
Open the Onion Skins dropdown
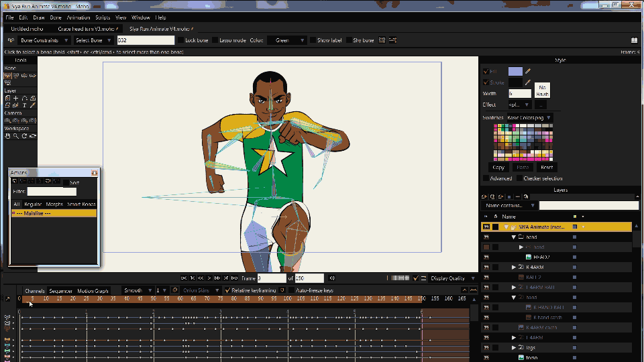pos(201,290)
